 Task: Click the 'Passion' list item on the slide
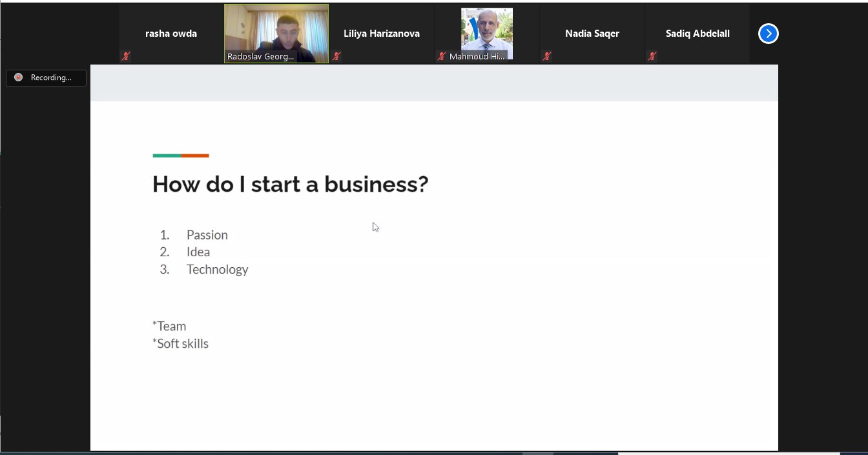[x=207, y=235]
